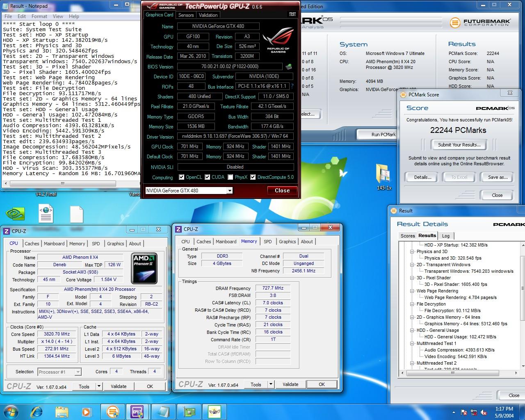This screenshot has height=420, width=525.
Task: Toggle the PhysX checkbox in GPU-Z
Action: (231, 177)
